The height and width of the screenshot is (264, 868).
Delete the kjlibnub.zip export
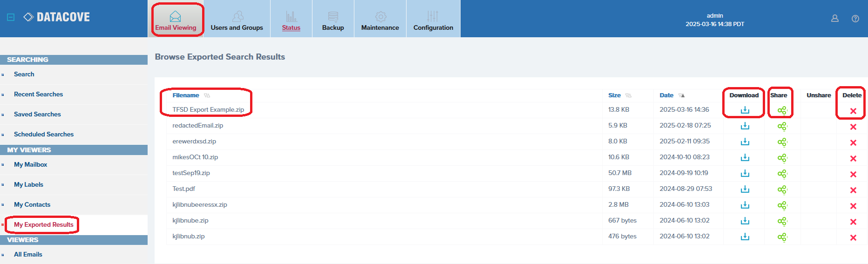point(853,237)
